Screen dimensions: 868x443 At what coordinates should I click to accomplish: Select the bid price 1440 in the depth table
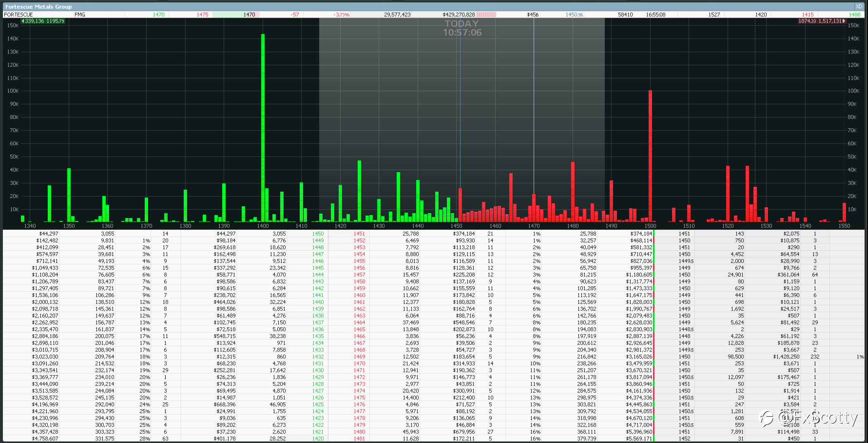pyautogui.click(x=318, y=302)
